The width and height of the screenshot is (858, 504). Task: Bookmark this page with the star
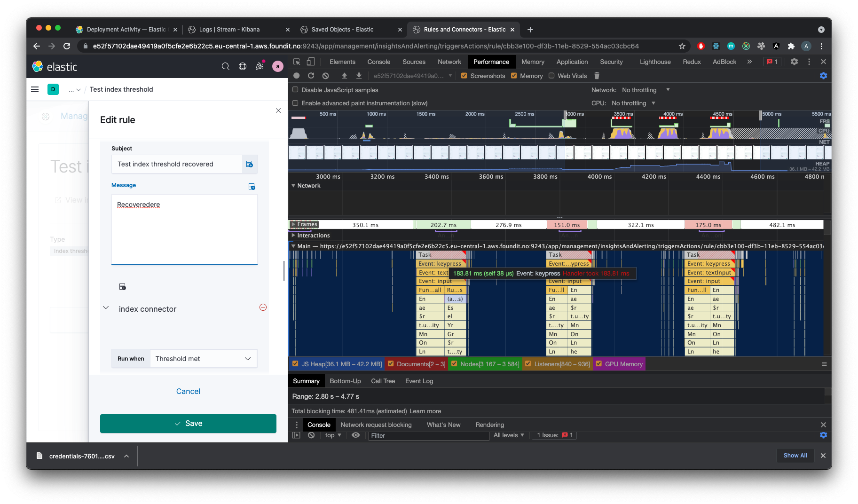[x=682, y=46]
